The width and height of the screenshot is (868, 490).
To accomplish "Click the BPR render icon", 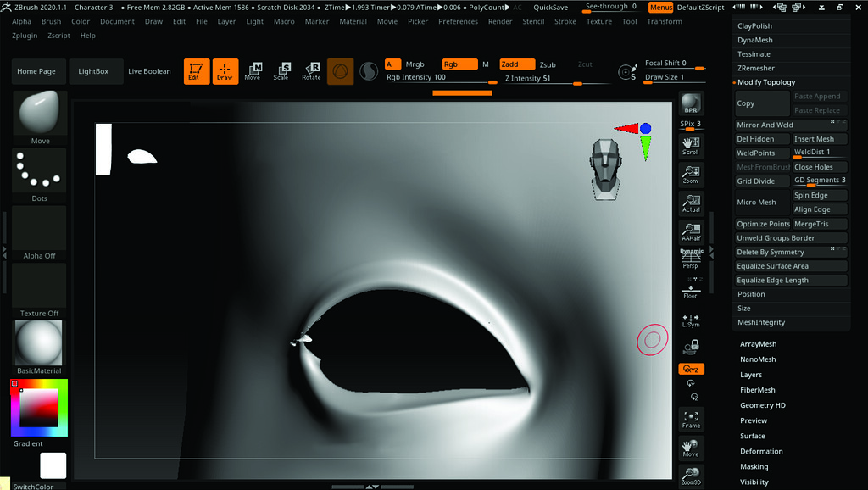I will (690, 103).
